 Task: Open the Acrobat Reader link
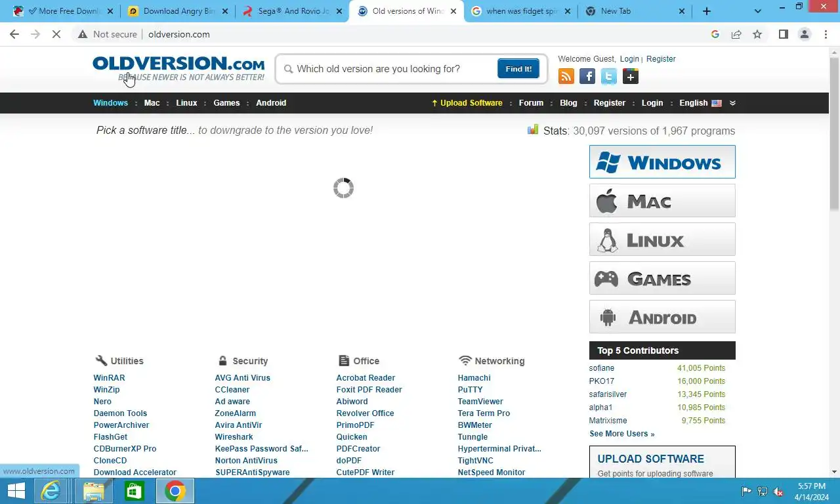coord(366,378)
